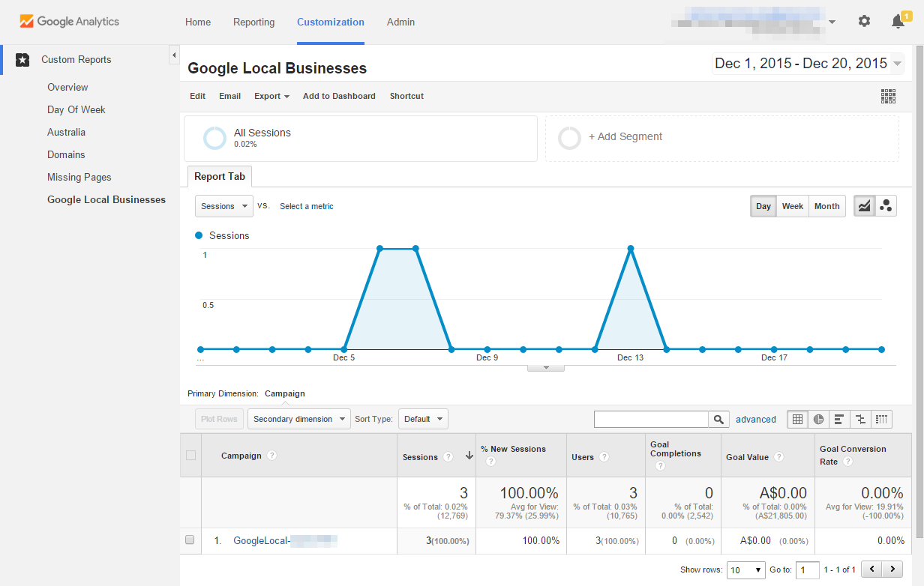Viewport: 924px width, 586px height.
Task: Click the Email button
Action: pos(229,96)
